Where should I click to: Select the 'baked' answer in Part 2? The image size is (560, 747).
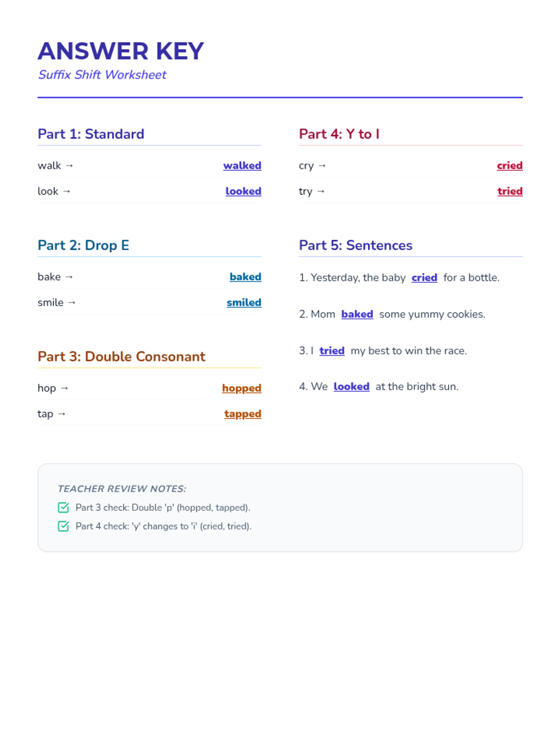(245, 277)
